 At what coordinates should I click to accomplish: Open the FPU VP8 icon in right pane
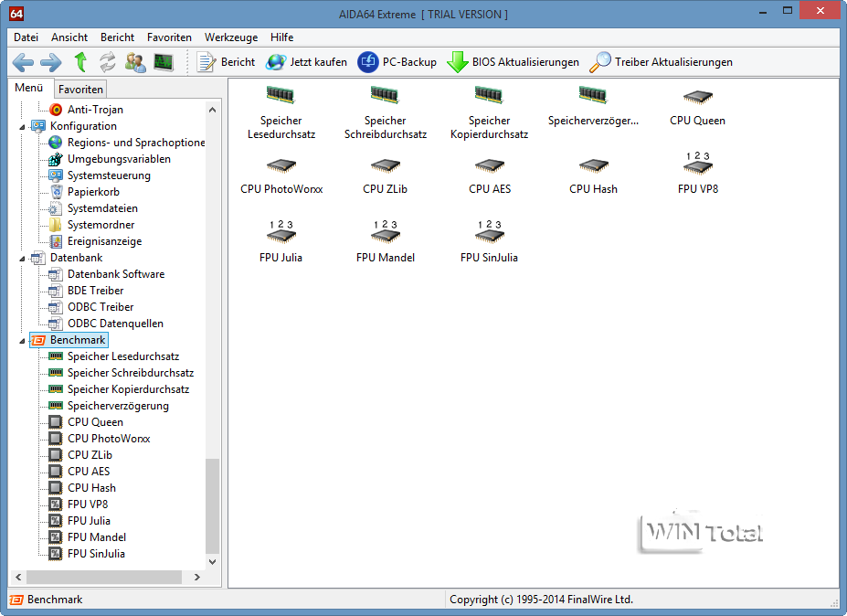point(697,163)
